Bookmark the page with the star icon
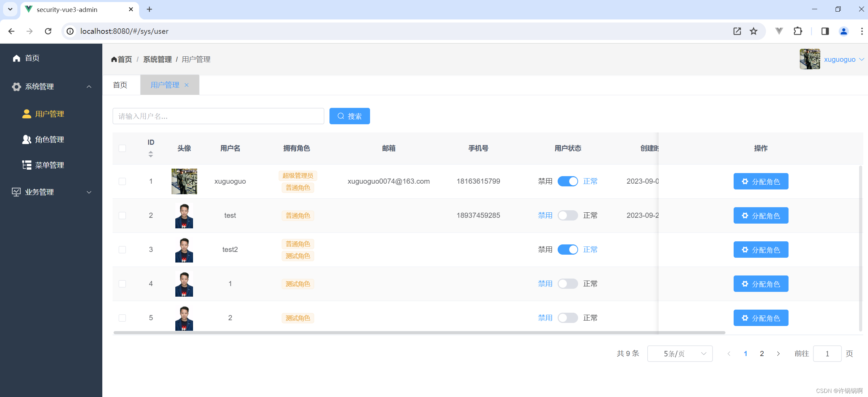 click(753, 31)
